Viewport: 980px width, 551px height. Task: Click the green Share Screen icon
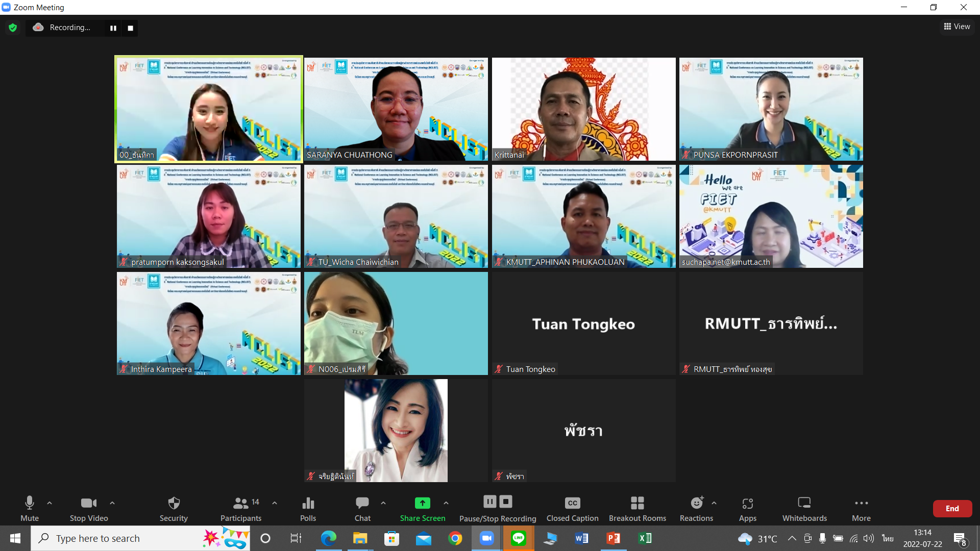click(422, 504)
